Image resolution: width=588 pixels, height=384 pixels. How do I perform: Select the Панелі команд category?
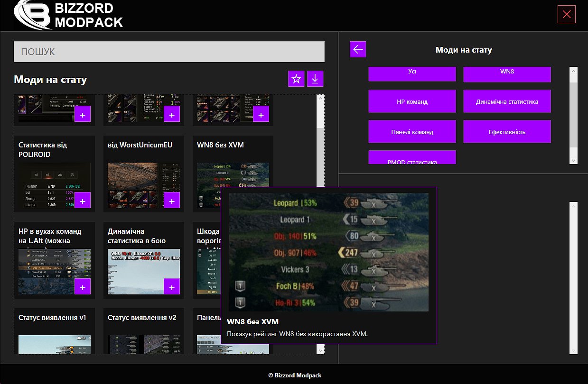(412, 132)
